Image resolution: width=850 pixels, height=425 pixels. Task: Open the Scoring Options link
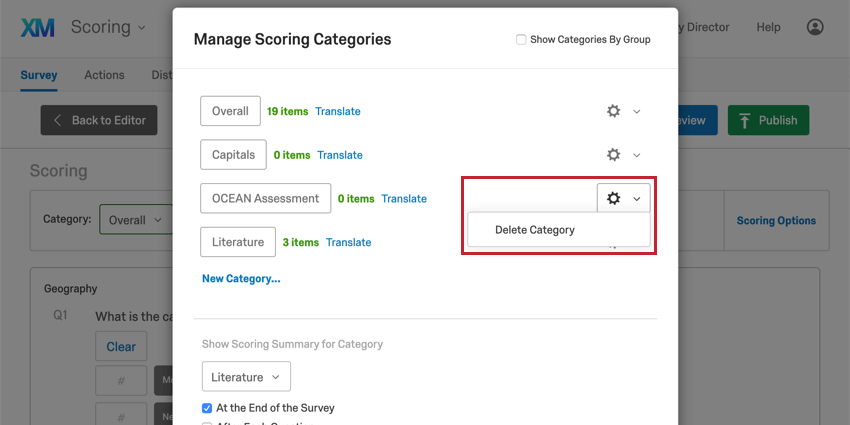(776, 221)
